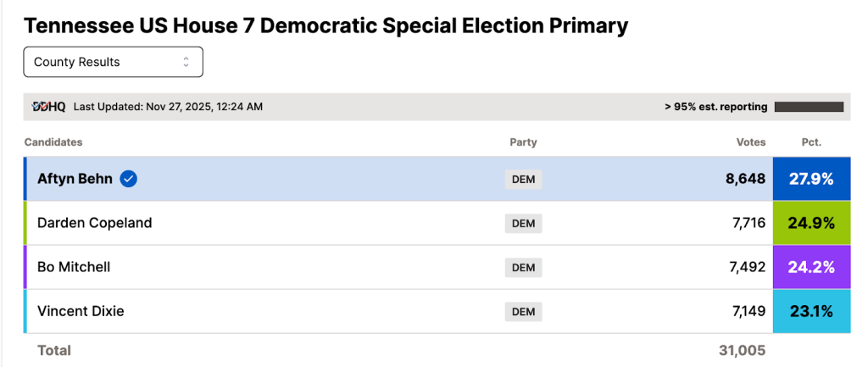Click the DDHQ logo icon
This screenshot has width=868, height=367.
click(49, 107)
